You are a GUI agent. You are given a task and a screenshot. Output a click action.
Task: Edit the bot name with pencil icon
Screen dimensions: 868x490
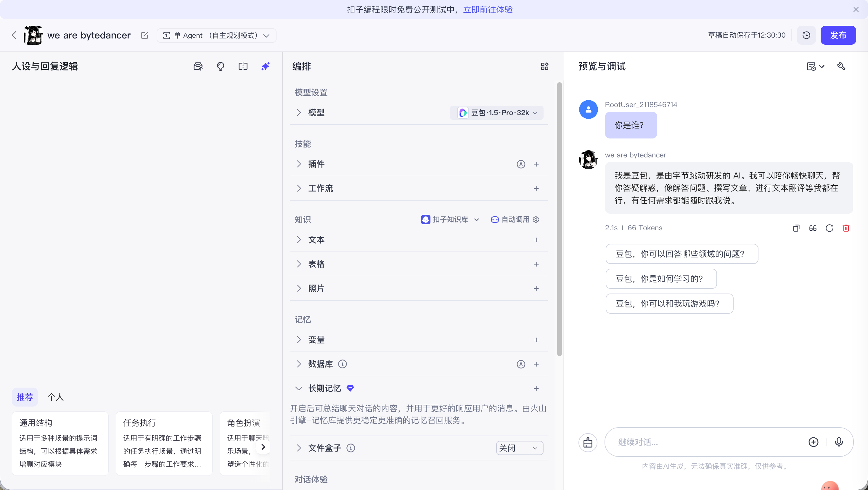coord(144,36)
